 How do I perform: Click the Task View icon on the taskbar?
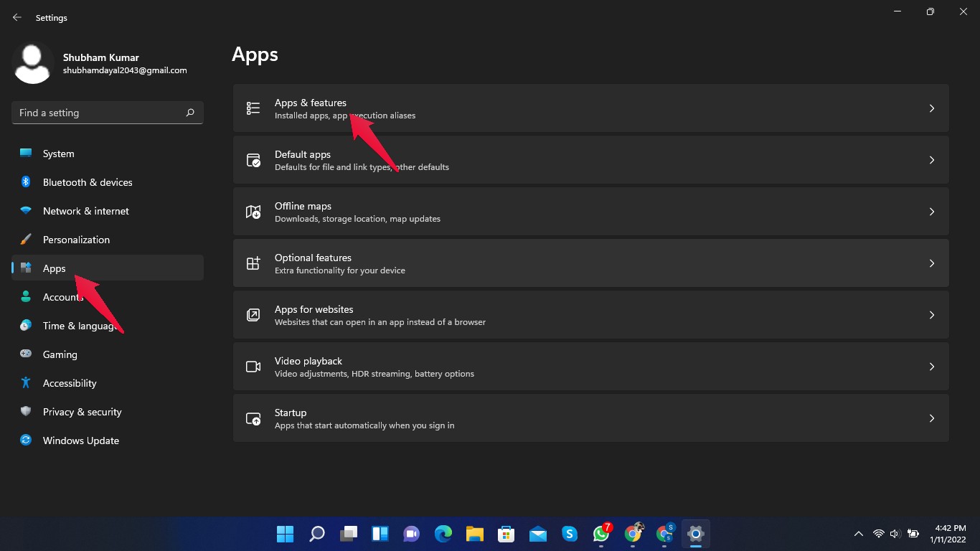[348, 534]
